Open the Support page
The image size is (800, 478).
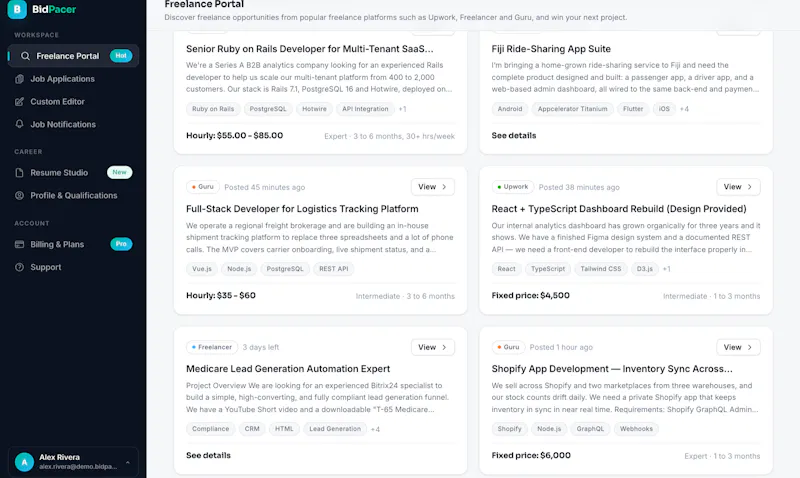pos(73,267)
